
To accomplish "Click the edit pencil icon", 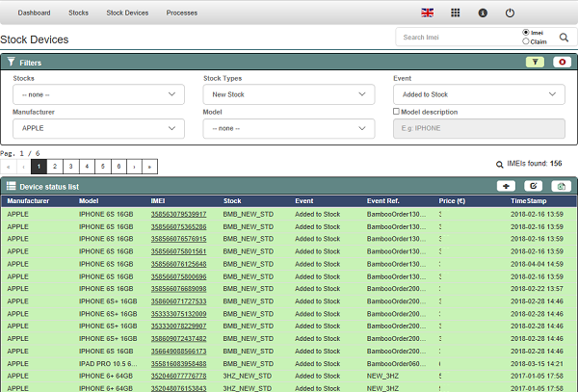I will point(535,185).
